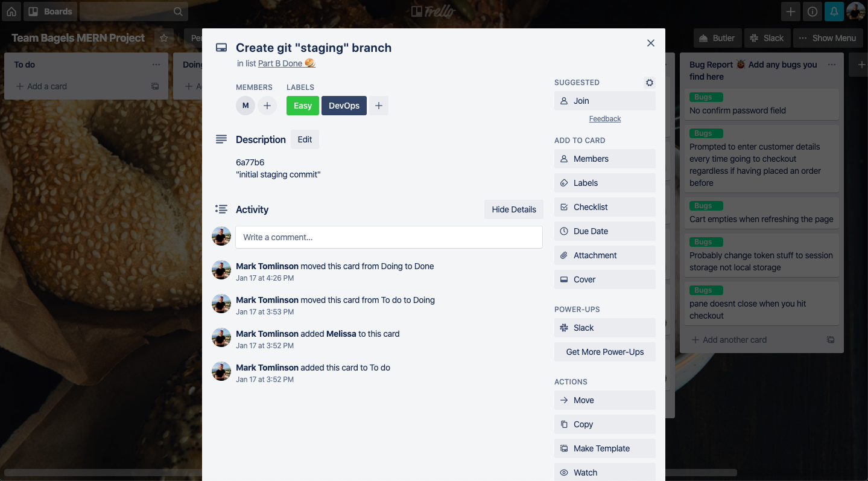Click the green Easy label
This screenshot has height=481, width=868.
(x=303, y=106)
